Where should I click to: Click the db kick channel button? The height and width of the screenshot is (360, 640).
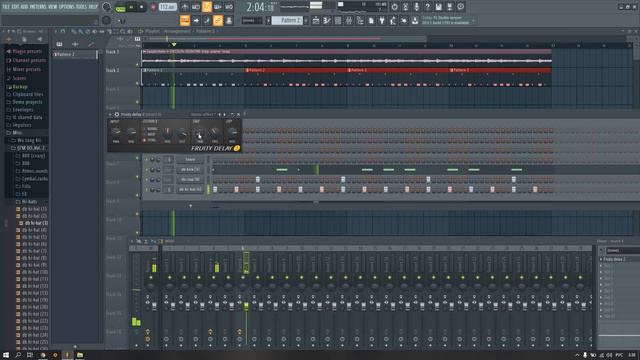(x=190, y=169)
